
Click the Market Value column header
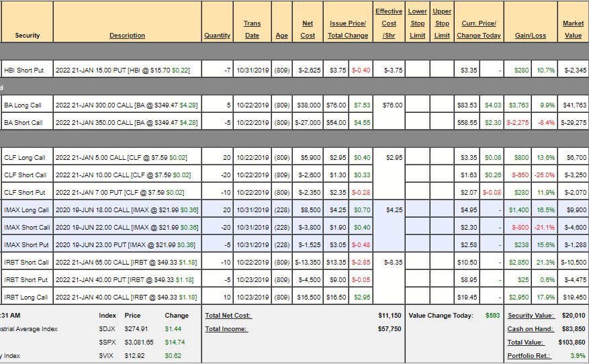point(573,30)
